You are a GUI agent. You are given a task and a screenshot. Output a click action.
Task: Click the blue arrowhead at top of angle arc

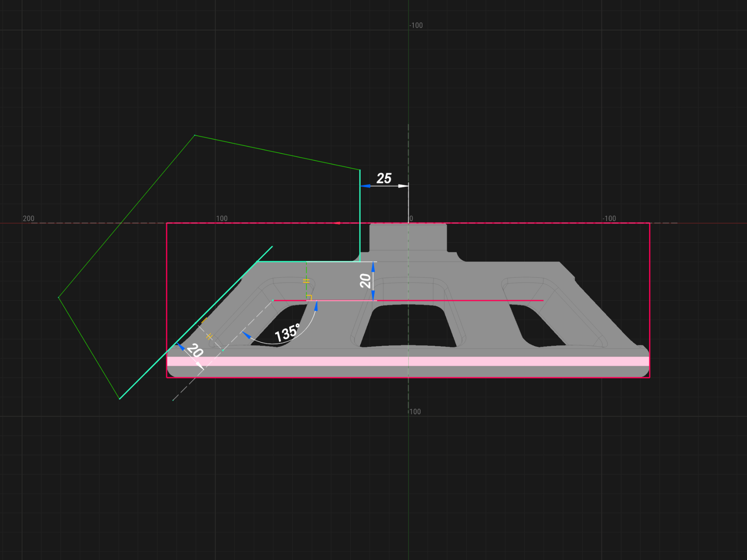tap(316, 306)
